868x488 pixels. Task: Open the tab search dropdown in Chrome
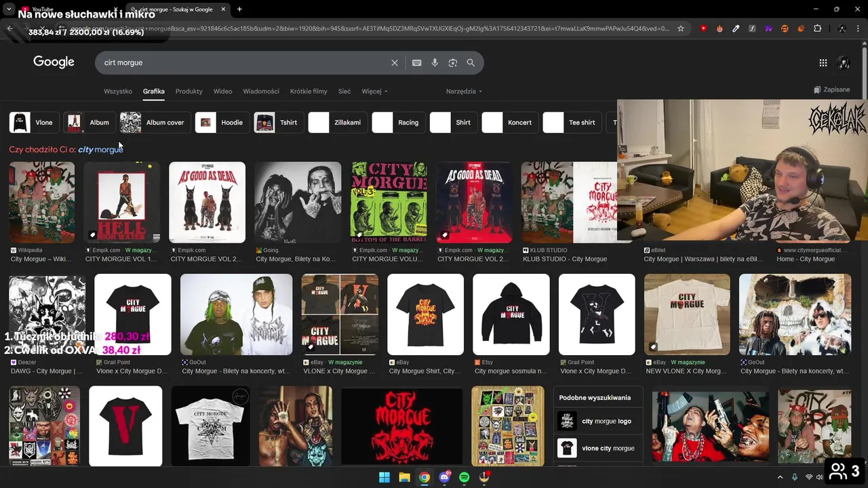[9, 9]
